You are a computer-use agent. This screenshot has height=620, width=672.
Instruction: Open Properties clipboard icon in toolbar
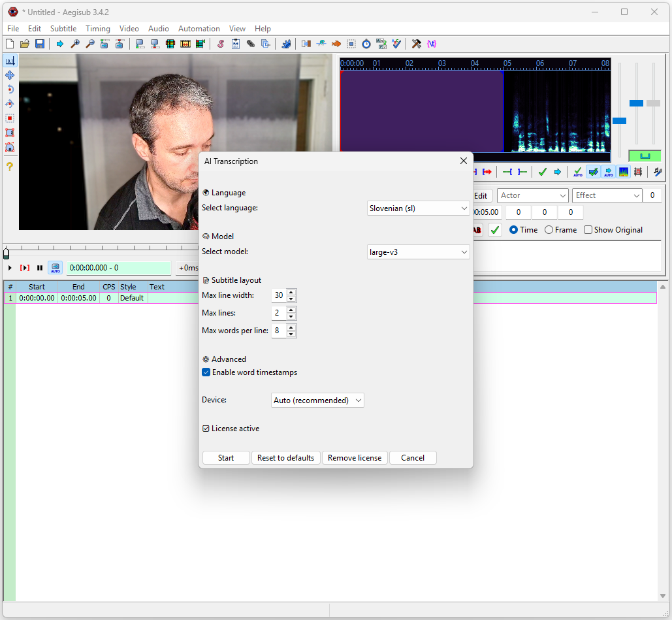236,44
